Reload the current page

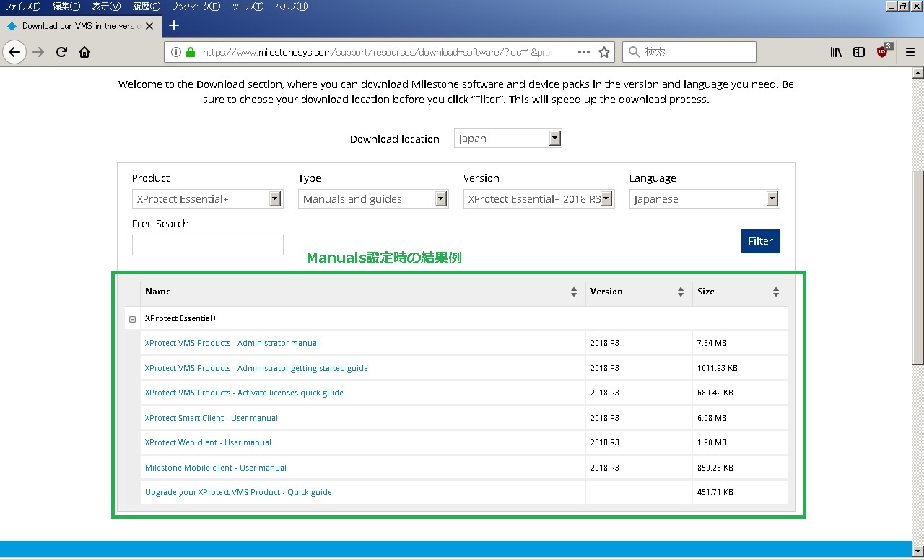61,52
